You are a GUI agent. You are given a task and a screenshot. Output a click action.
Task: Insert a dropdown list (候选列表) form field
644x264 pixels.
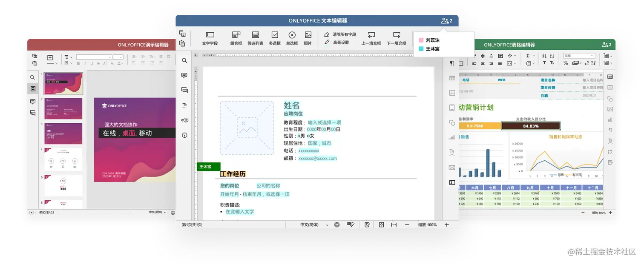coord(255,38)
